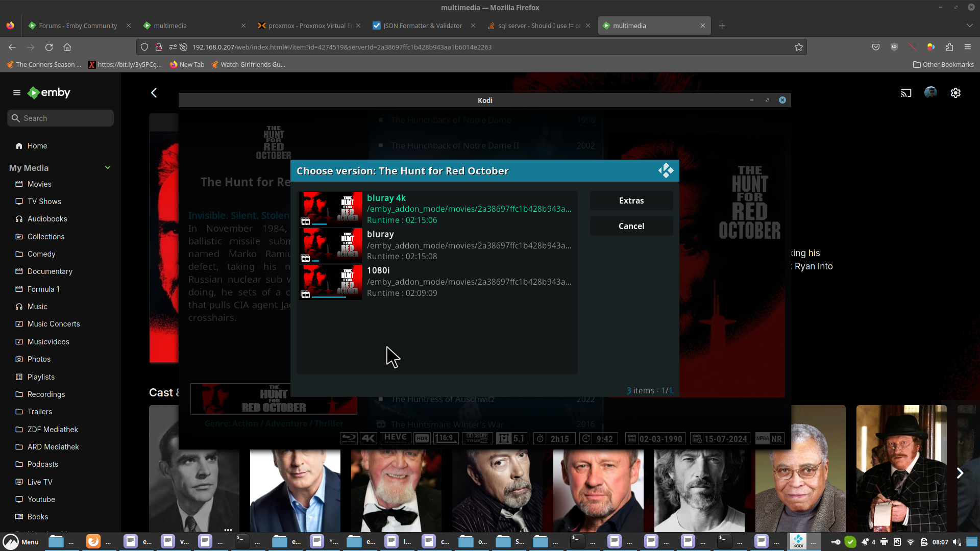This screenshot has height=551, width=980.
Task: Click the Firefox home icon
Action: point(67,47)
